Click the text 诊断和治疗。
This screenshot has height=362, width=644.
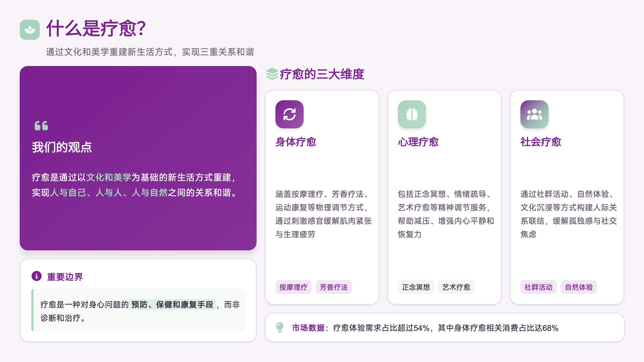pos(63,318)
